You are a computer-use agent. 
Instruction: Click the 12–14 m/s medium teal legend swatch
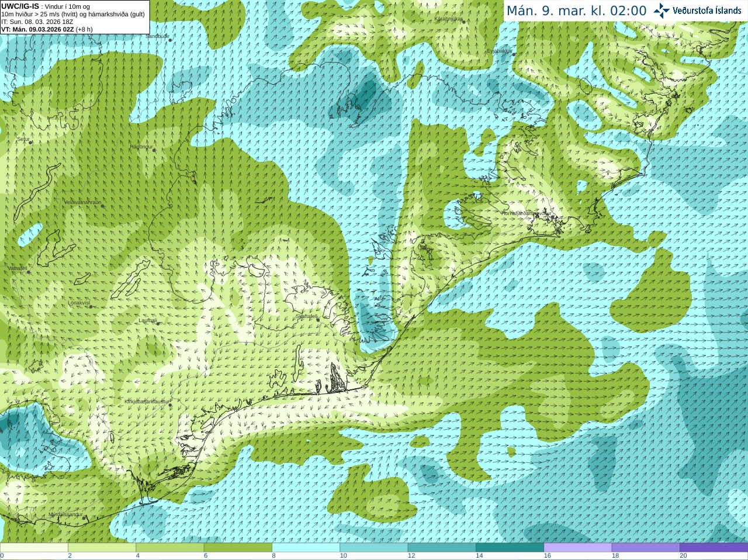[442, 548]
